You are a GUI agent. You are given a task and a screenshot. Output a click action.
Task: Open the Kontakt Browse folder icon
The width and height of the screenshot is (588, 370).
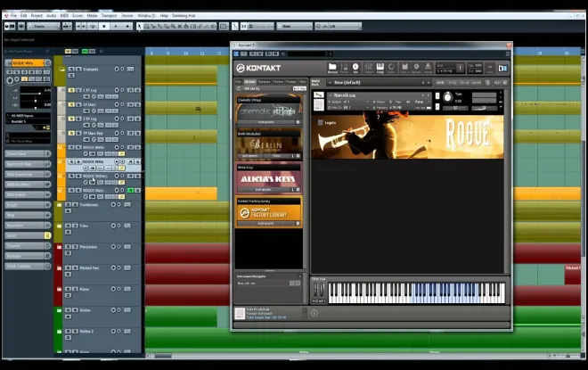[332, 68]
